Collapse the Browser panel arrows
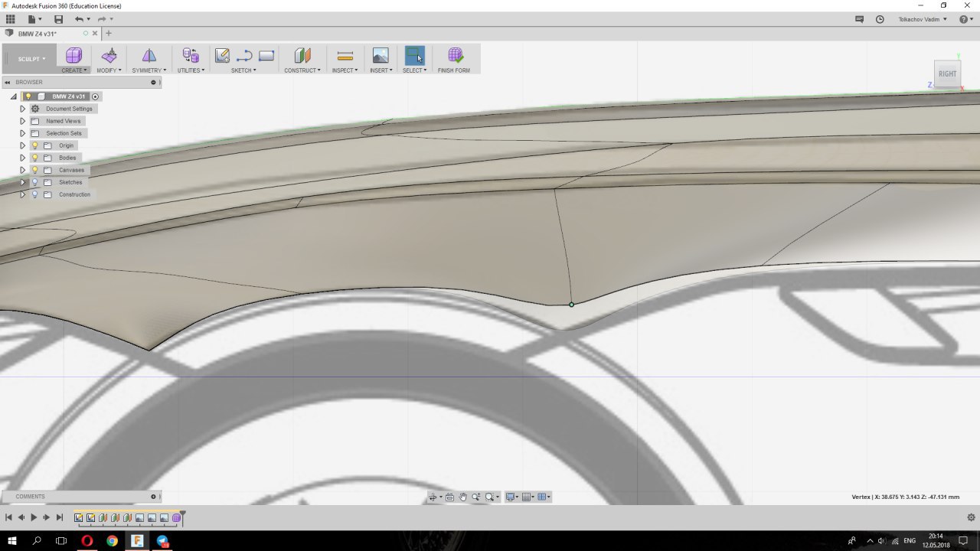The width and height of the screenshot is (980, 551). click(7, 82)
